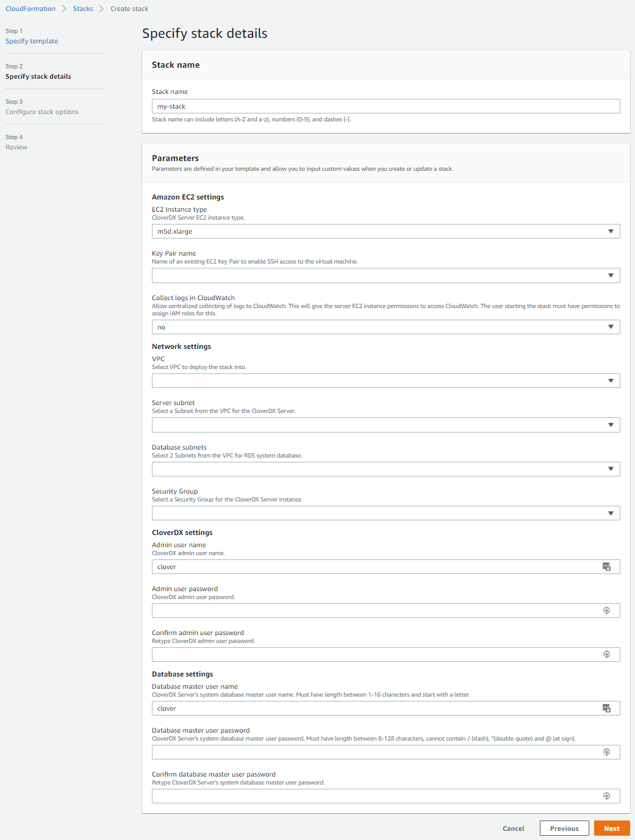The height and width of the screenshot is (840, 635).
Task: Click the autofill icon in Admin user name field
Action: (x=606, y=566)
